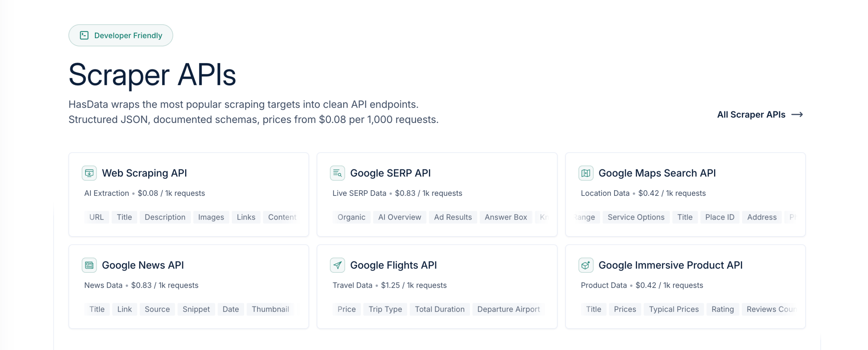
Task: Click the terminal icon in Developer Friendly badge
Action: (84, 35)
